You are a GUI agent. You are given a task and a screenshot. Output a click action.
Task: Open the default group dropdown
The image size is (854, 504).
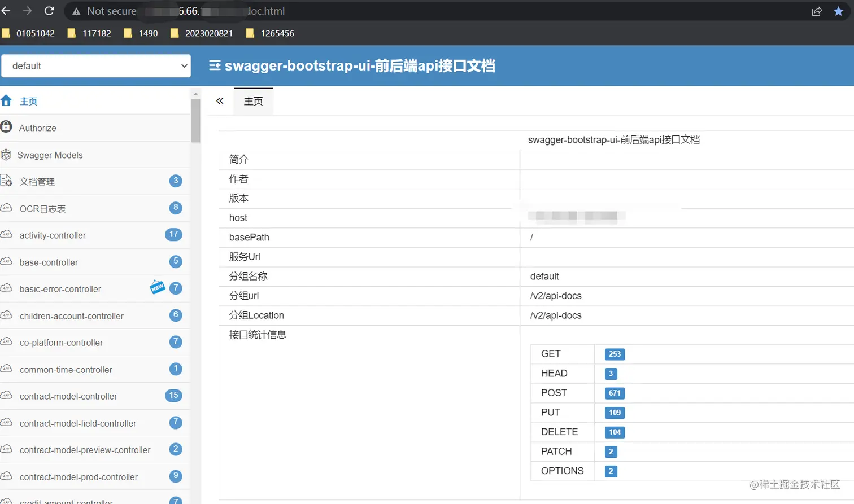tap(96, 66)
